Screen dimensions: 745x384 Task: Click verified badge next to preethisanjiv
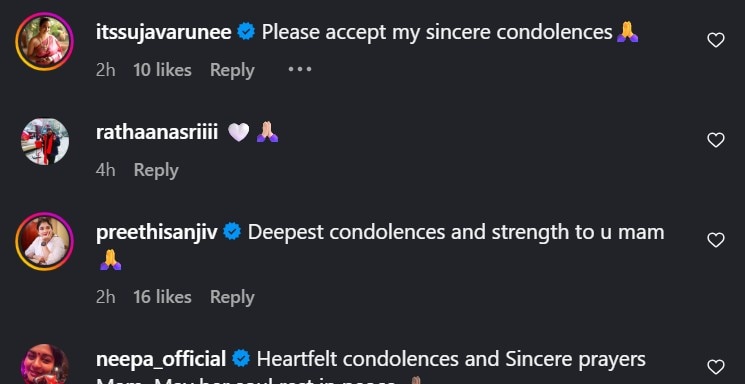click(232, 232)
